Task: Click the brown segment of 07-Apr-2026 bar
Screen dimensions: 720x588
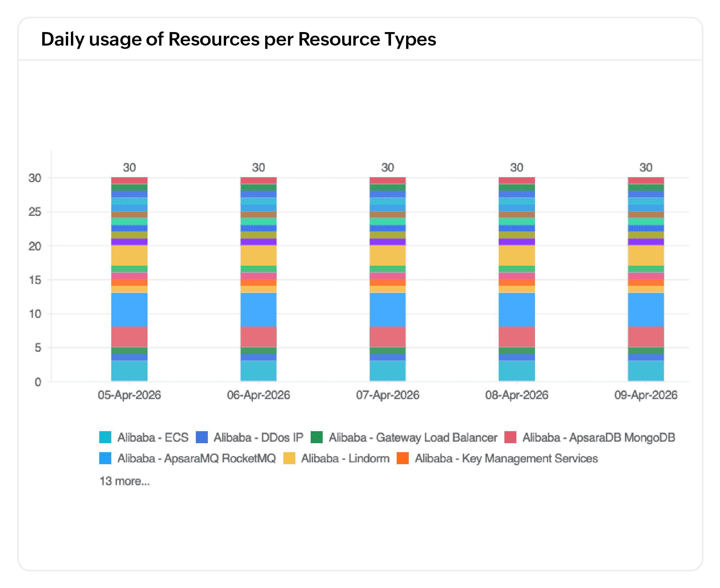Action: coord(388,214)
